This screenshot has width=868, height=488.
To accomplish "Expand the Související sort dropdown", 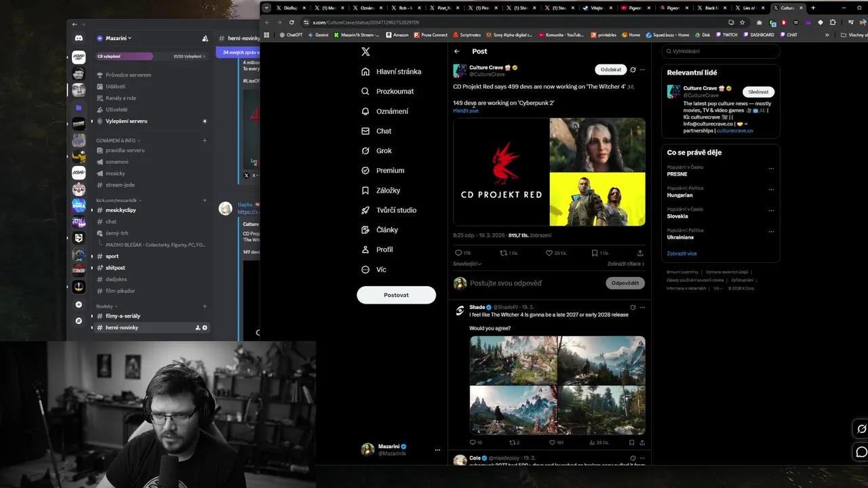I will 467,264.
